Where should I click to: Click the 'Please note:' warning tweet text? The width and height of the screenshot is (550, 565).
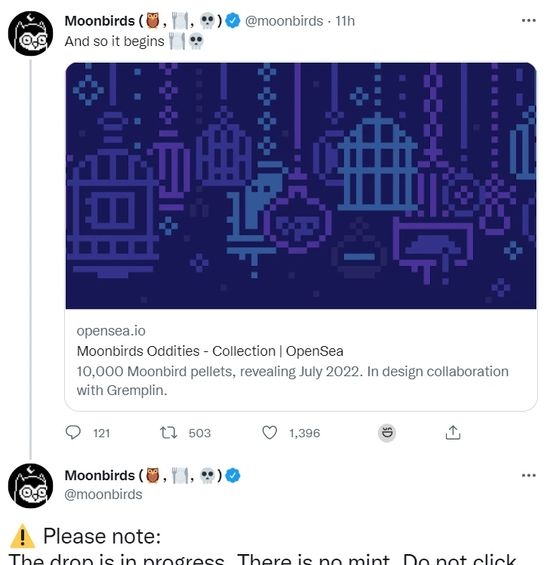[102, 536]
